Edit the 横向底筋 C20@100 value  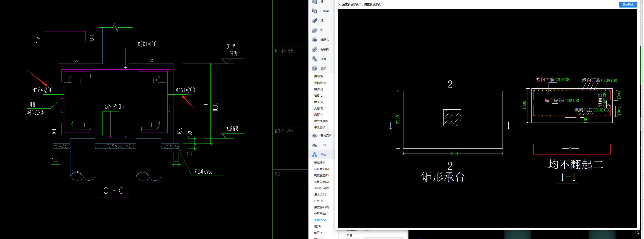pos(571,100)
